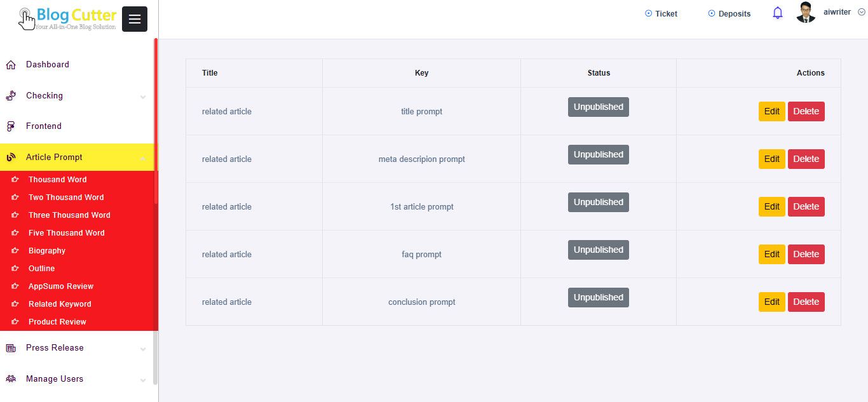Click the Manage Users icon

pos(11,379)
